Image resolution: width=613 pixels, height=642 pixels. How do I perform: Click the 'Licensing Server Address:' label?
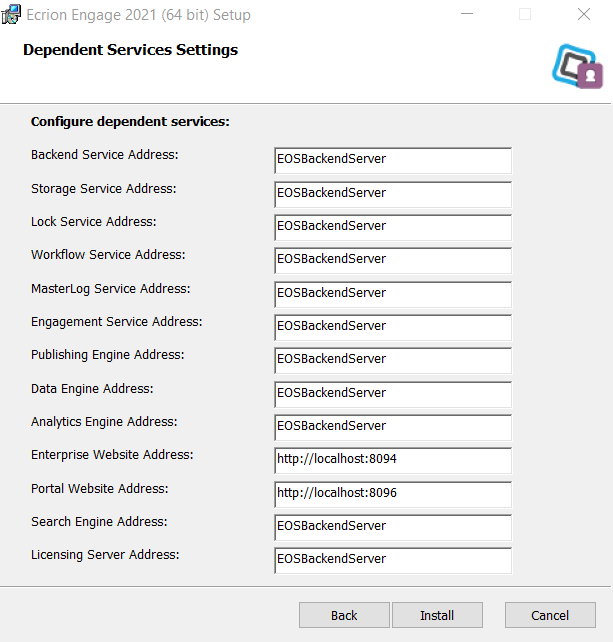[105, 555]
